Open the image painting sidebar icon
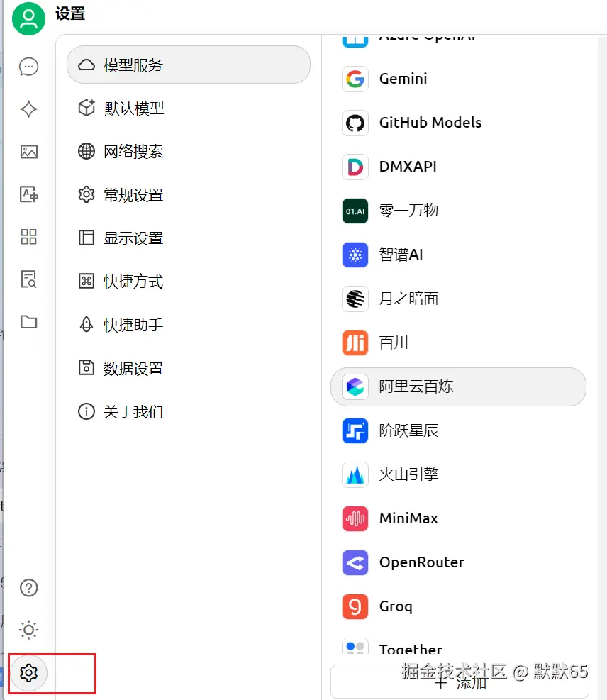Screen dimensions: 607x700 28,152
